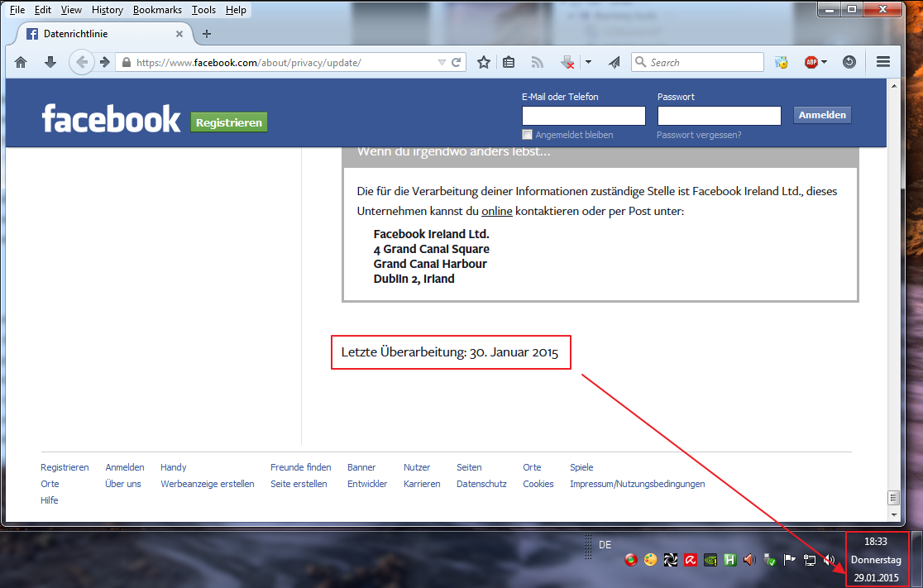This screenshot has width=923, height=588.
Task: Click the paint palette tray icon
Action: tap(650, 560)
